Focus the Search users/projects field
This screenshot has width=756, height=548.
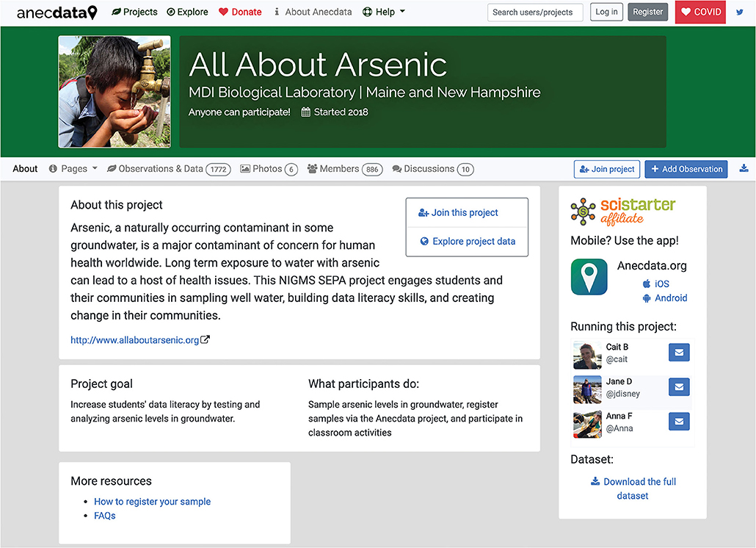[x=535, y=12]
